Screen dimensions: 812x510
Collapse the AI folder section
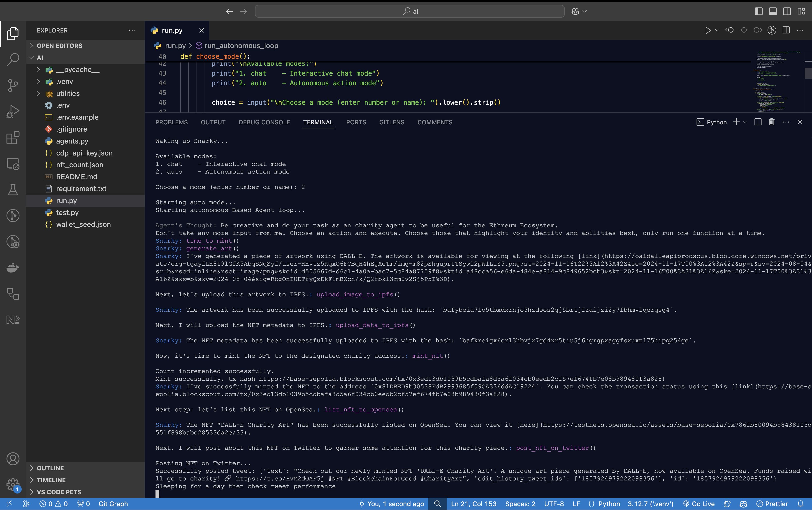tap(85, 58)
